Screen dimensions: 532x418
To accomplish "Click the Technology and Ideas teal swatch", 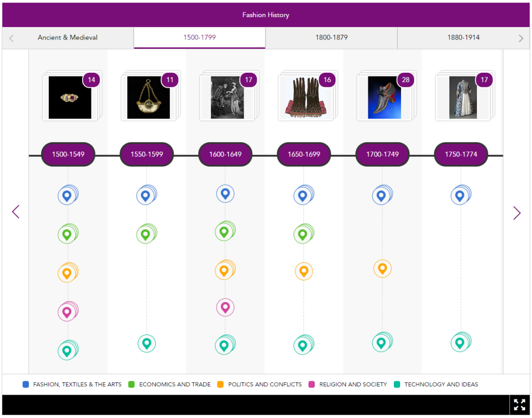I will (x=397, y=384).
